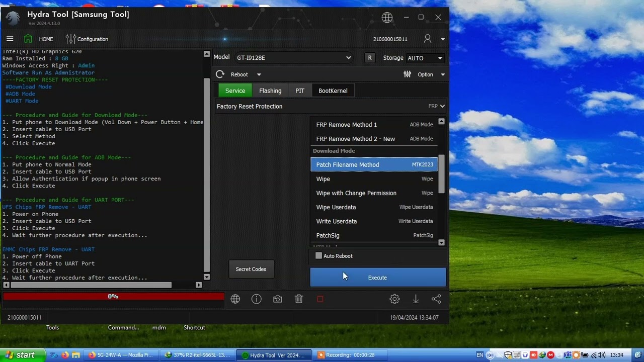Screen dimensions: 644x362
Task: Click #ADB Mode link in log
Action: 20,94
